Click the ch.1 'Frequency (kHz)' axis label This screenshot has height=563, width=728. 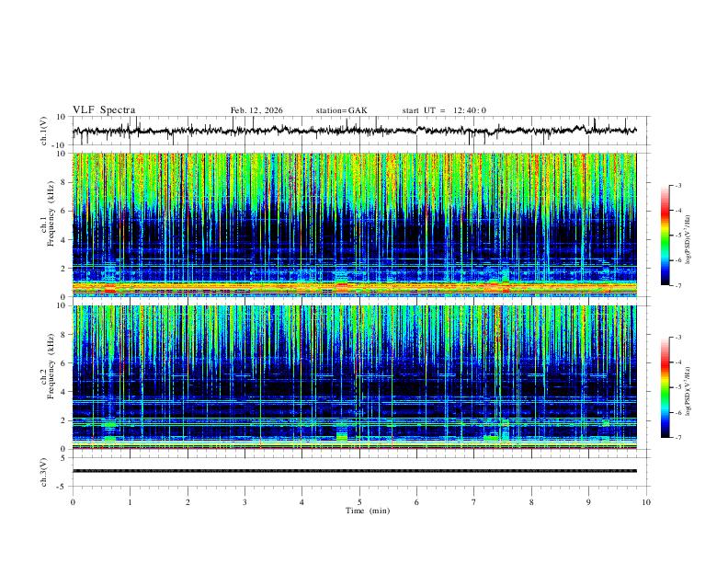(51, 214)
